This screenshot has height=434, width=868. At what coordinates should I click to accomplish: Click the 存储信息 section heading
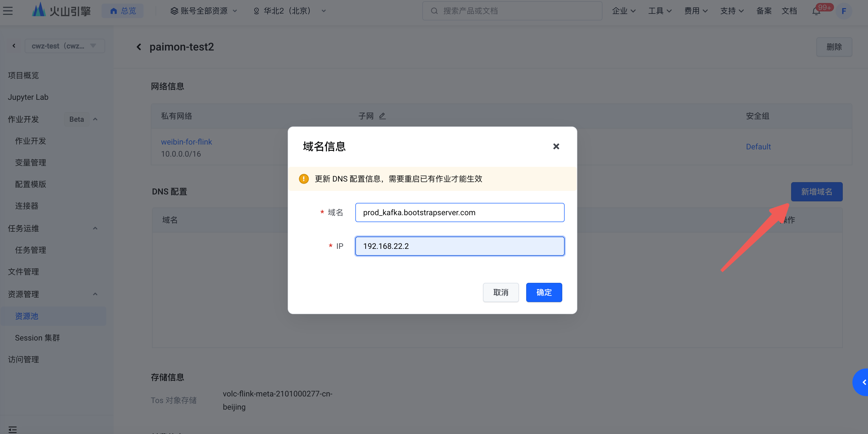[x=168, y=377]
